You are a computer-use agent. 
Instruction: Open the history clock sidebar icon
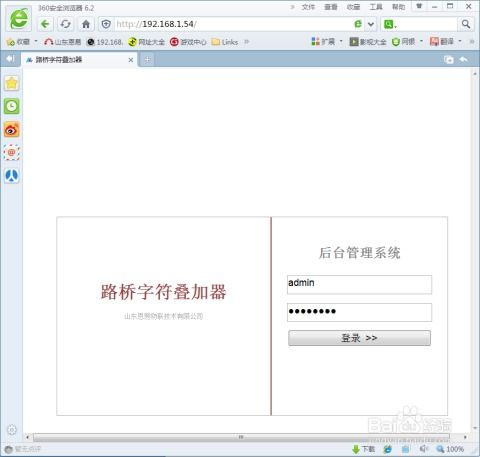[12, 106]
